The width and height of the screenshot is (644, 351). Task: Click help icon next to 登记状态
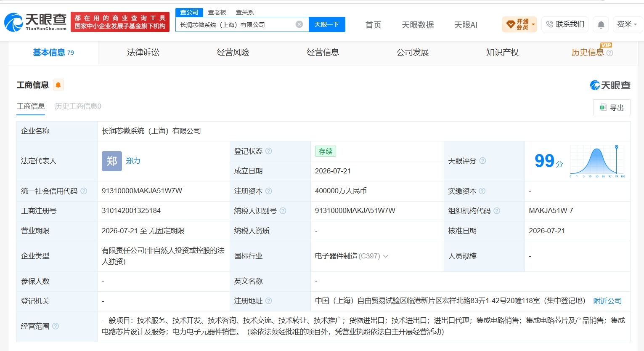(268, 151)
